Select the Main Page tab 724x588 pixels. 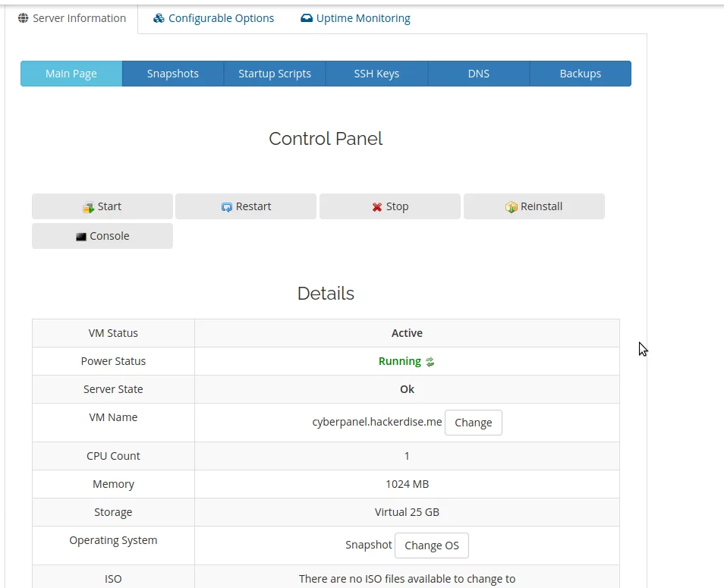(71, 74)
